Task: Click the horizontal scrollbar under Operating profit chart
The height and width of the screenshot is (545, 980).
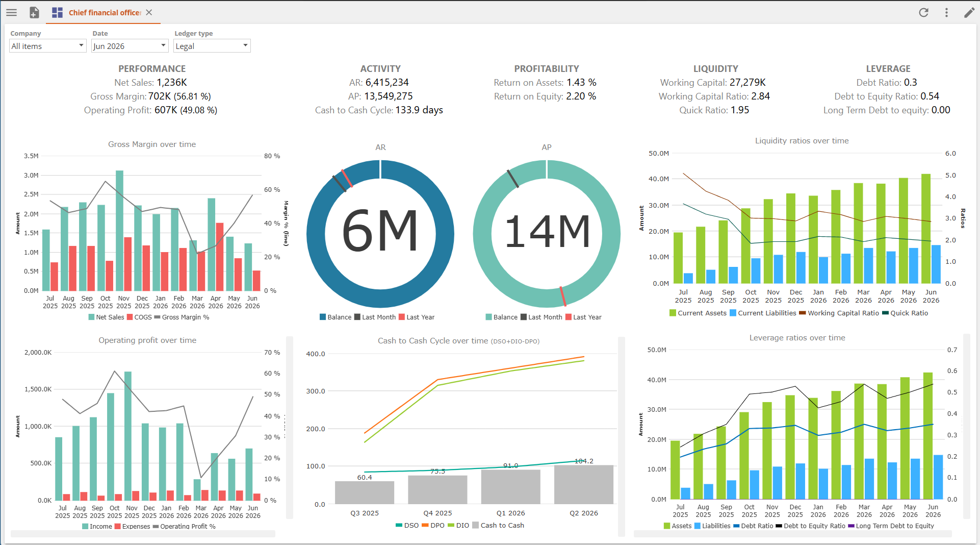Action: (x=143, y=534)
